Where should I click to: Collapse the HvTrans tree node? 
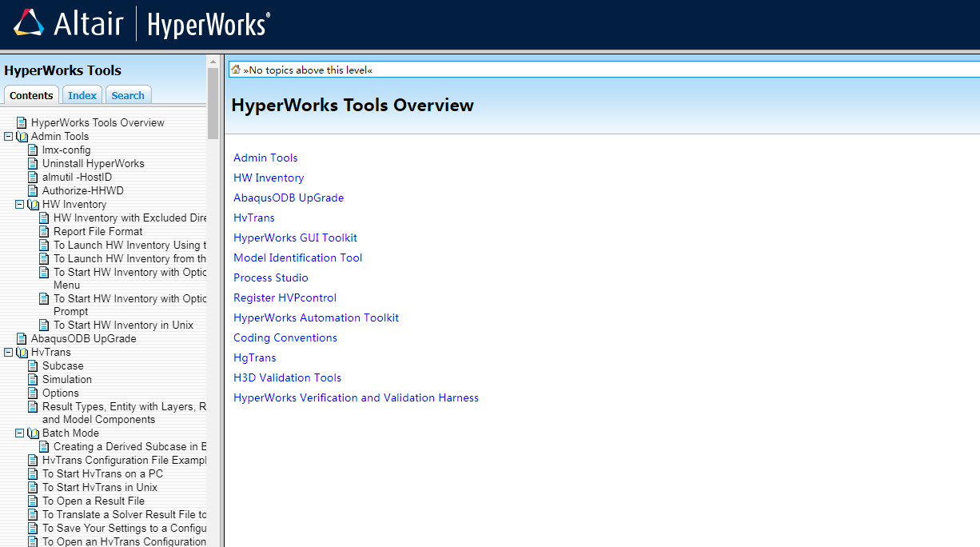coord(8,353)
